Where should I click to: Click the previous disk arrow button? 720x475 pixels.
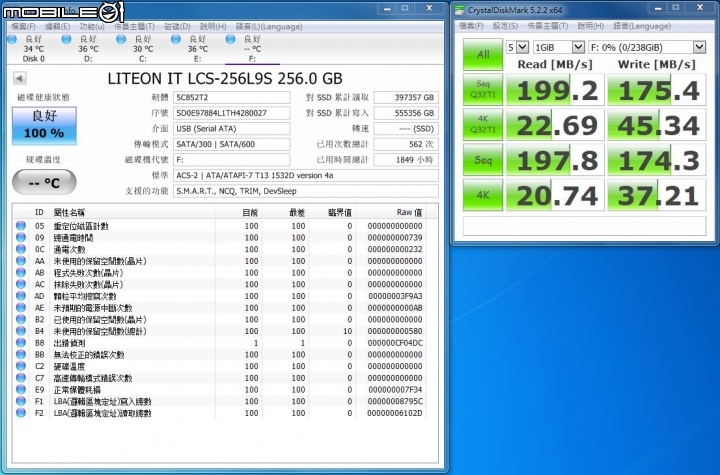[19, 78]
